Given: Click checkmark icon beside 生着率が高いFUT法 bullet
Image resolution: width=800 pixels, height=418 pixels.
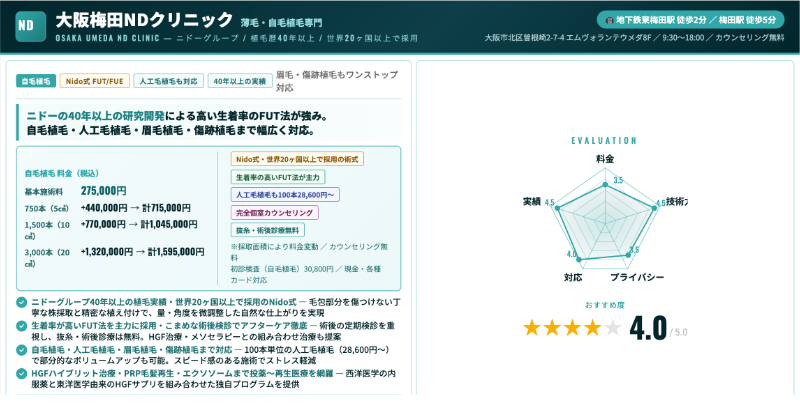Looking at the screenshot, I should coord(22,325).
